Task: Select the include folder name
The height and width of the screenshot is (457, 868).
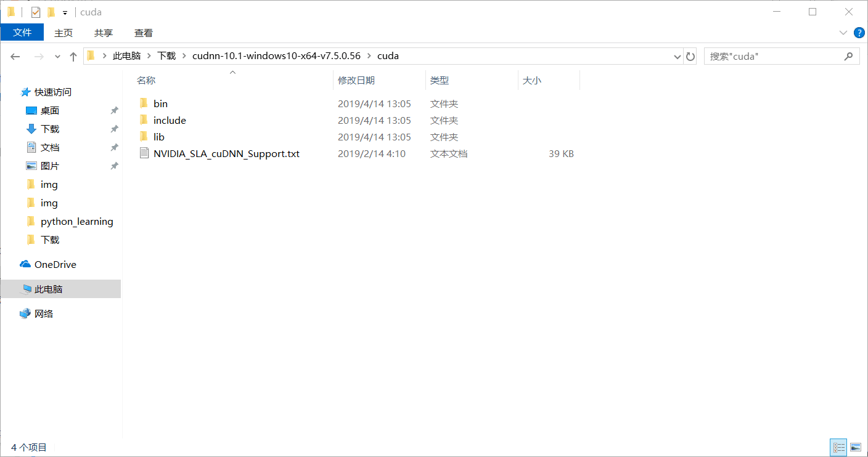Action: tap(170, 120)
